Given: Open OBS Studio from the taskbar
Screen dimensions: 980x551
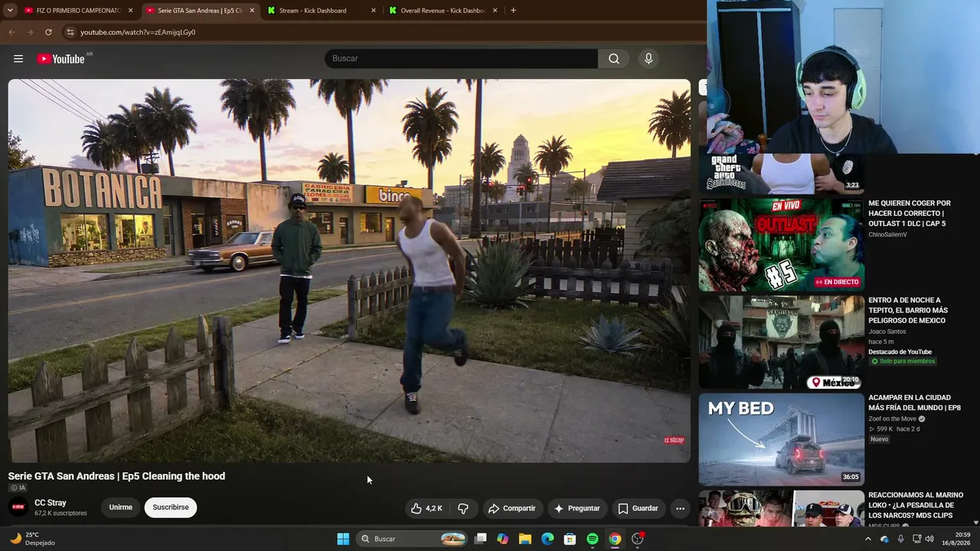Looking at the screenshot, I should click(x=638, y=539).
